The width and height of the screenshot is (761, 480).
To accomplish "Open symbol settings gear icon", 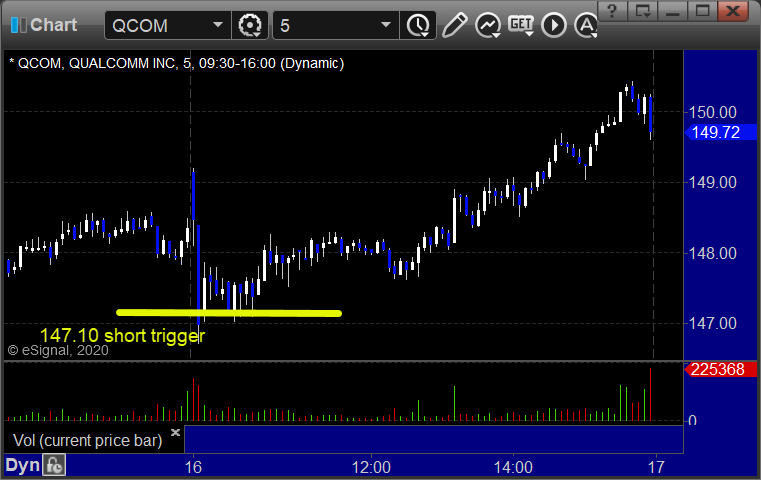I will tap(250, 25).
